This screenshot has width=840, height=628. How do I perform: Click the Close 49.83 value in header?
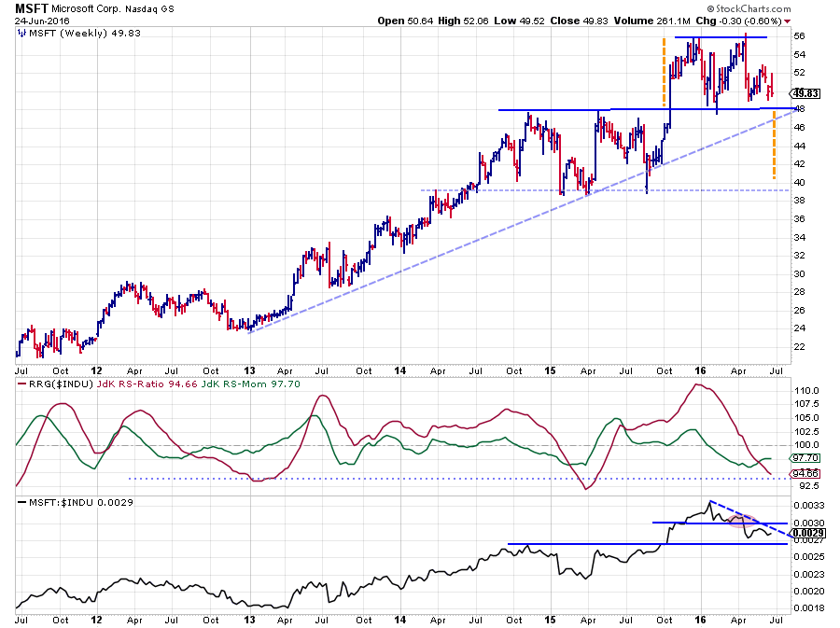[579, 21]
